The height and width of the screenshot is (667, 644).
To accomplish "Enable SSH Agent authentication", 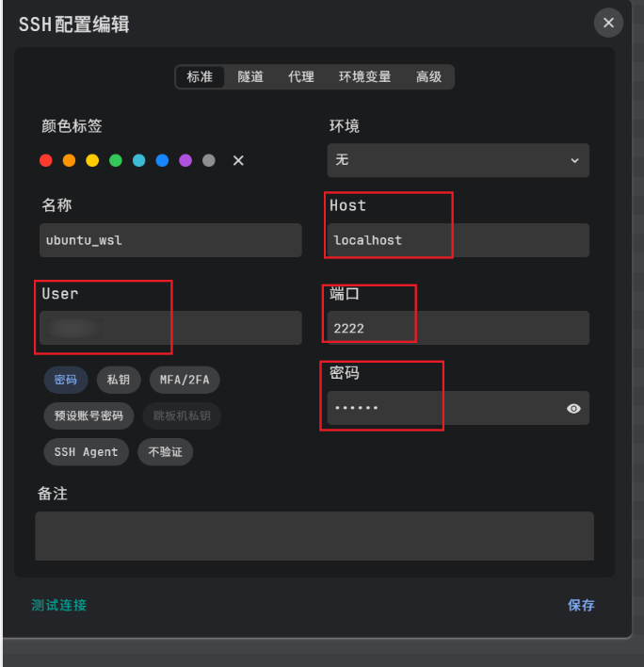I will (86, 451).
